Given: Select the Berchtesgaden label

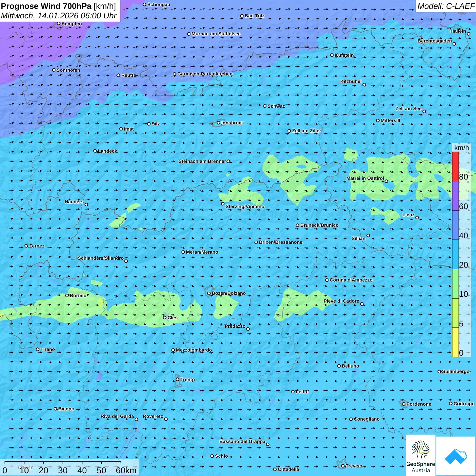Looking at the screenshot, I should click(x=435, y=41).
